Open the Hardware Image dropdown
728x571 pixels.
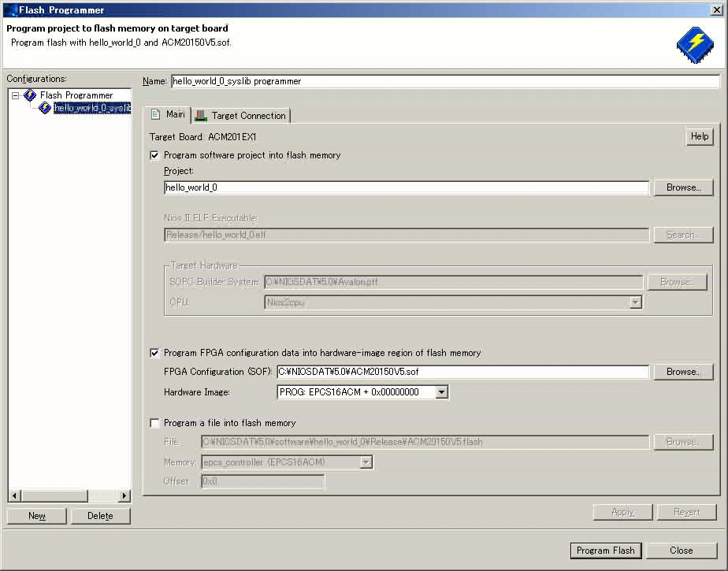[x=441, y=392]
